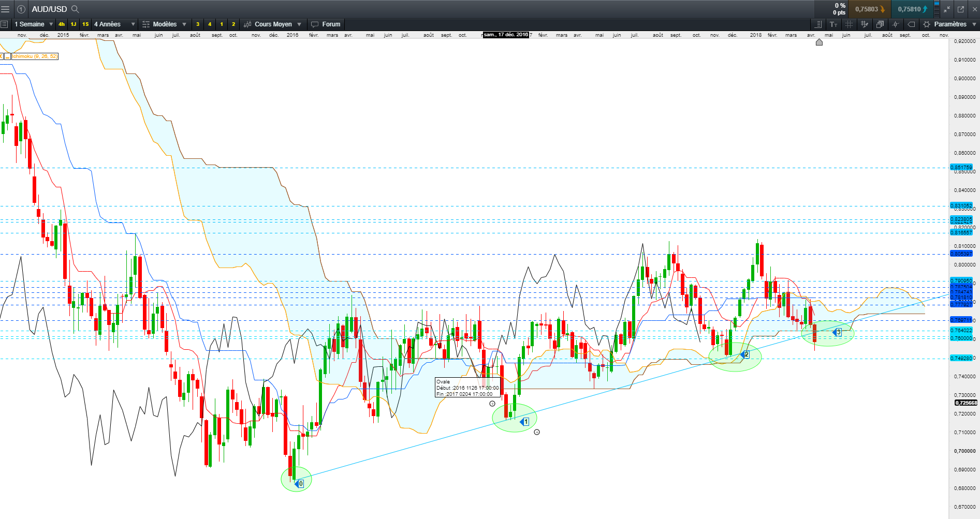Viewport: 980px width, 519px height.
Task: Select the trendline point marker labeled 2
Action: [744, 354]
